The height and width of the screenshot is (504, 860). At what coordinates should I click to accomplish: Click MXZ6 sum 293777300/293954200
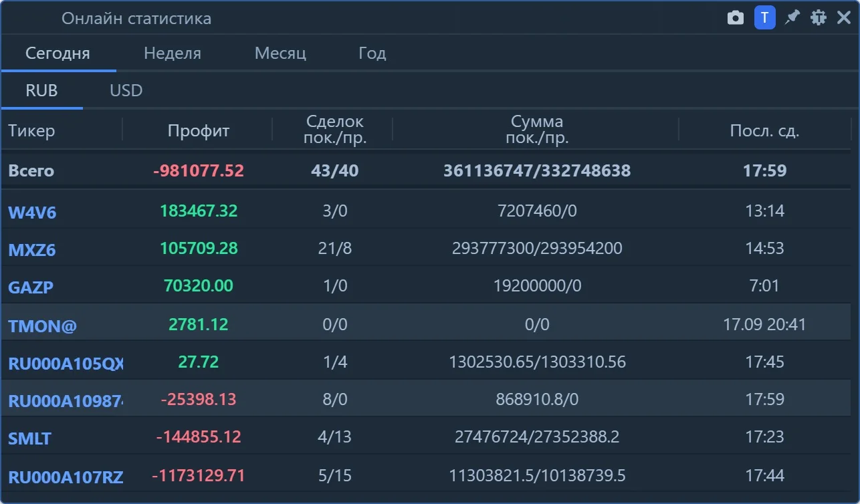coord(537,249)
